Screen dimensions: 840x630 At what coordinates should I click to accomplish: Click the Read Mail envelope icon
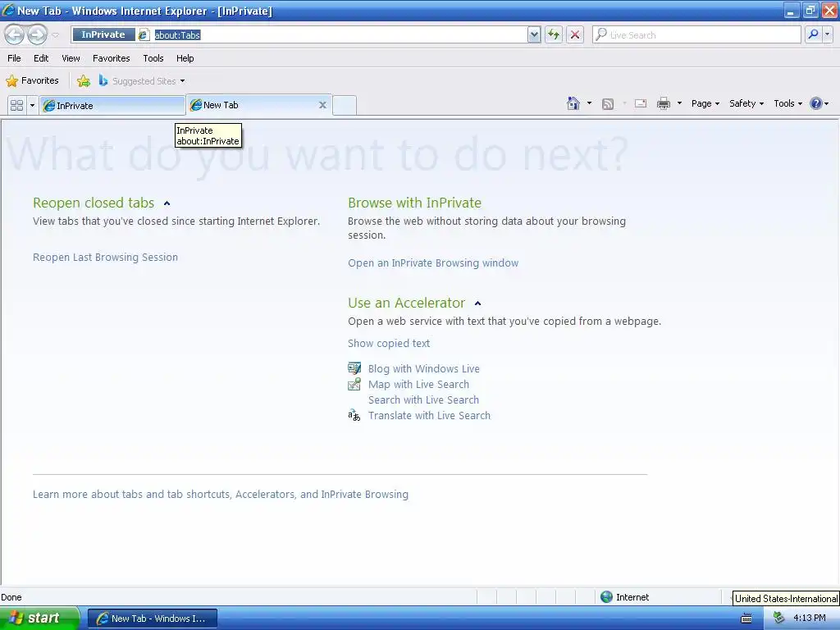click(641, 104)
